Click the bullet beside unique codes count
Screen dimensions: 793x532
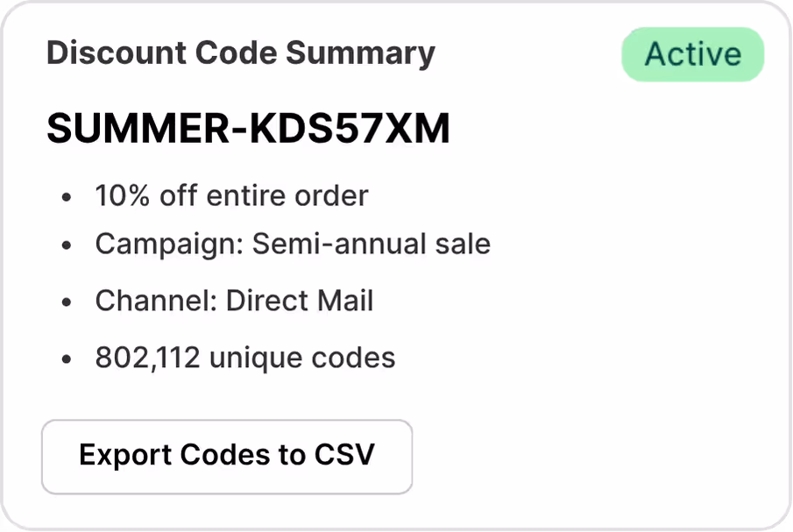click(x=67, y=358)
